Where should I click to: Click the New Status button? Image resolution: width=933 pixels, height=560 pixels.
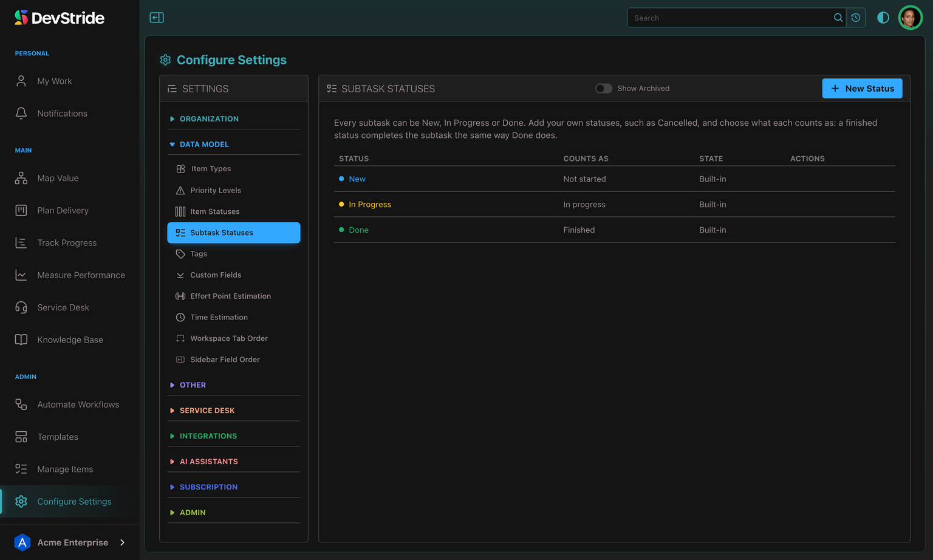[x=862, y=89]
